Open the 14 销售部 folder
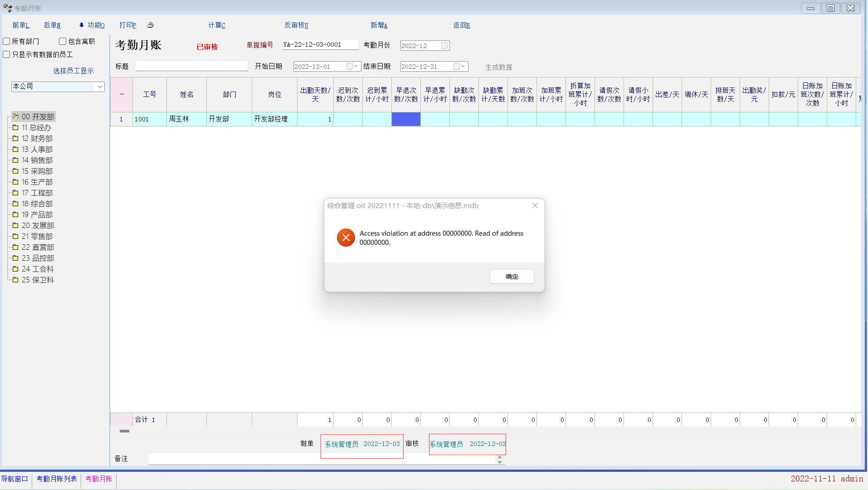868x490 pixels. [37, 160]
